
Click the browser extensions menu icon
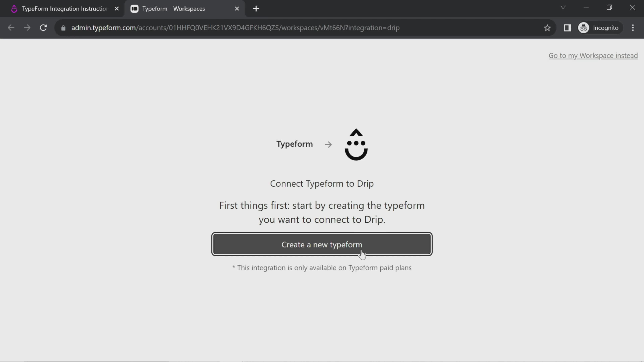point(568,28)
